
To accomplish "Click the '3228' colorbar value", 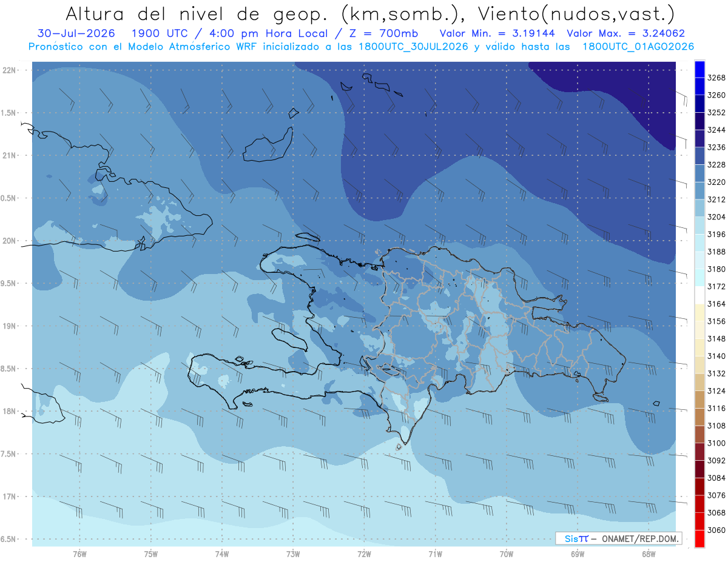I will 716,165.
